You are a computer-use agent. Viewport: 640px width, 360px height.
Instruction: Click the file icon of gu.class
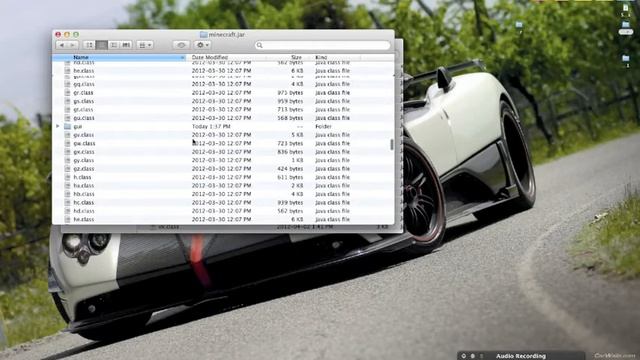67,118
